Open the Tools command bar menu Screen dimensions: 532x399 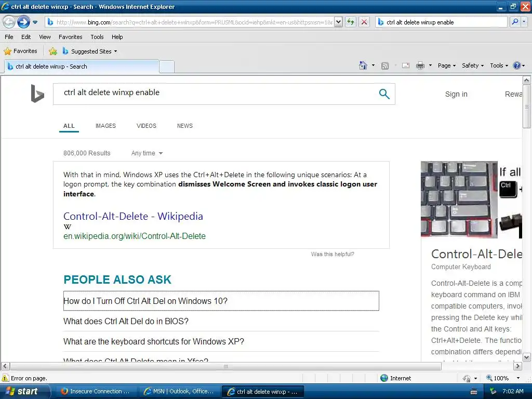(x=499, y=65)
